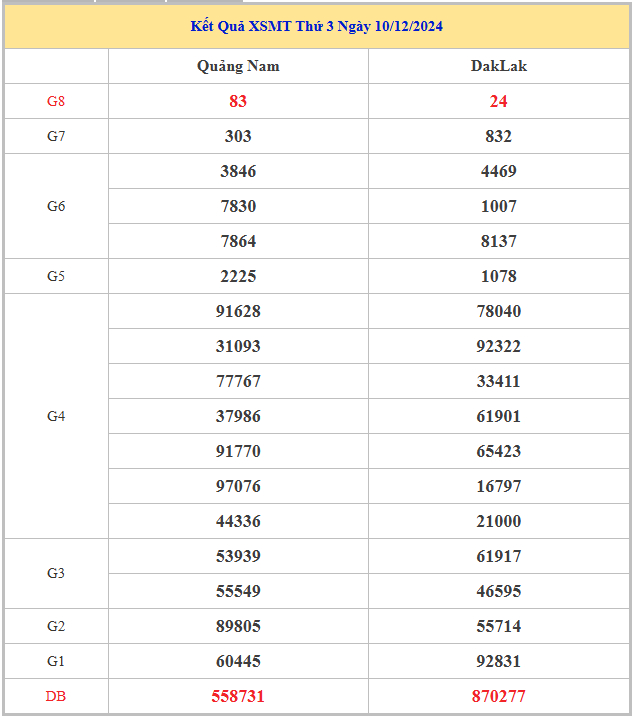The width and height of the screenshot is (637, 720).
Task: Select the G6 number 7830
Action: (x=238, y=206)
